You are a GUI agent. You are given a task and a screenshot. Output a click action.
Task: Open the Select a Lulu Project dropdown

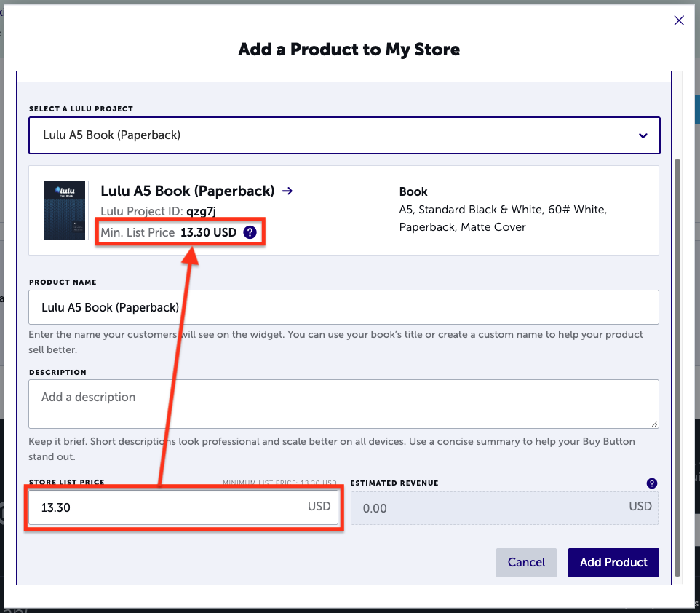pyautogui.click(x=344, y=135)
